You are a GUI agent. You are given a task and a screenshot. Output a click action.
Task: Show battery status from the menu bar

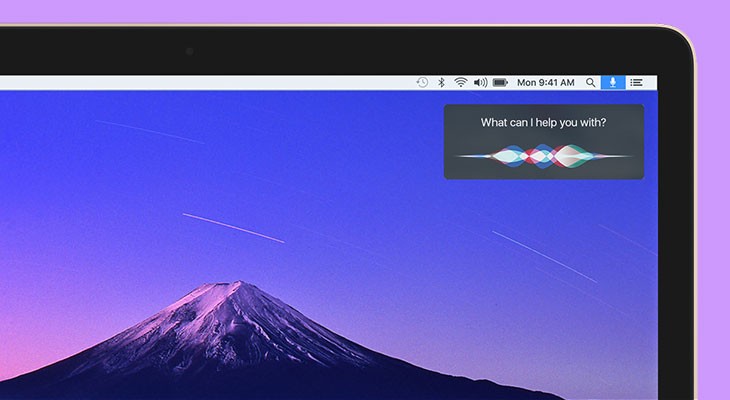(500, 82)
